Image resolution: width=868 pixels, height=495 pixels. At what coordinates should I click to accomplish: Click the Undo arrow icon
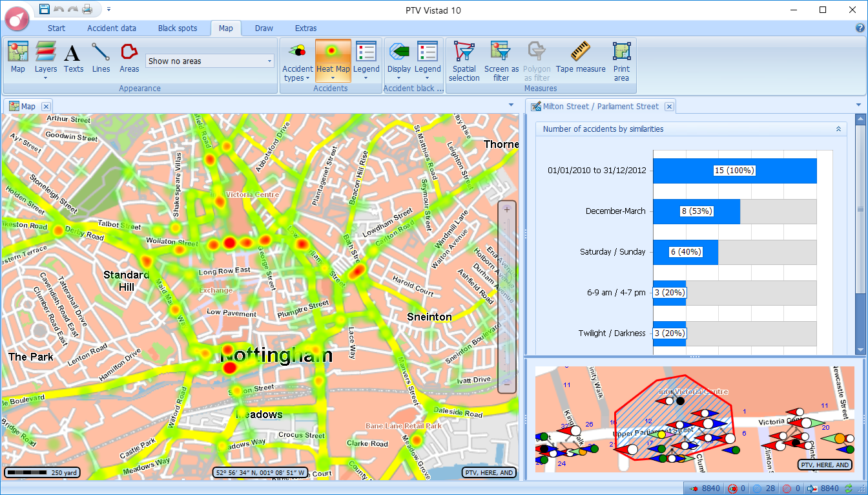(x=59, y=9)
